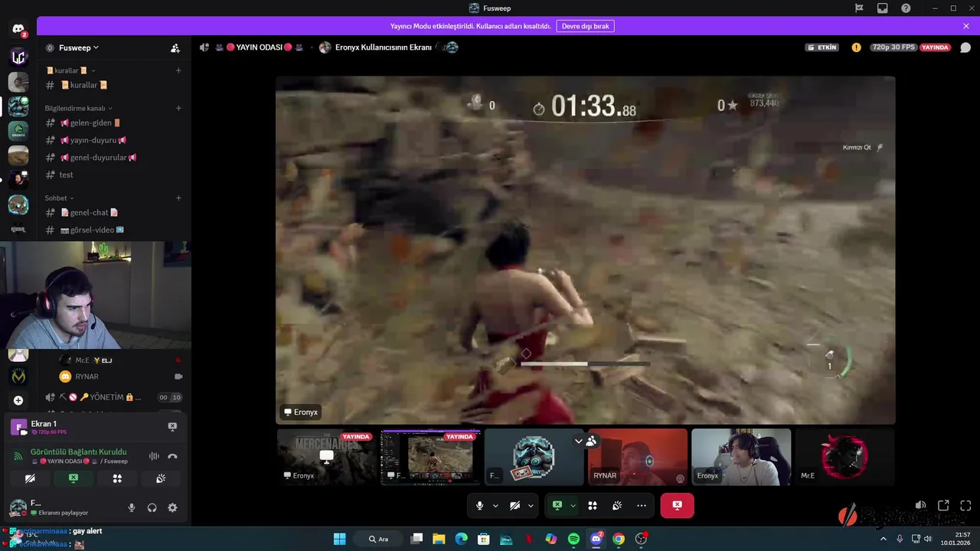Open camera options dropdown arrow
This screenshot has width=980, height=551.
(531, 506)
